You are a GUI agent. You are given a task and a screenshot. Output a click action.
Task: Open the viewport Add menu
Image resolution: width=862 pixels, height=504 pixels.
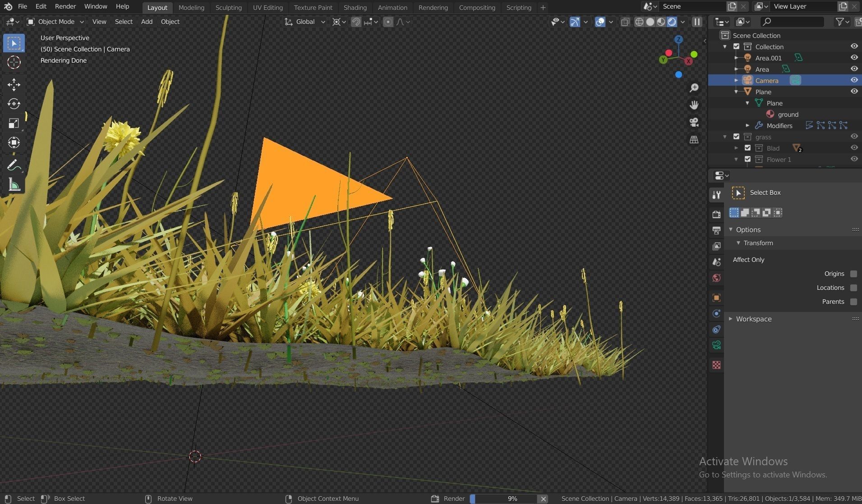[147, 22]
